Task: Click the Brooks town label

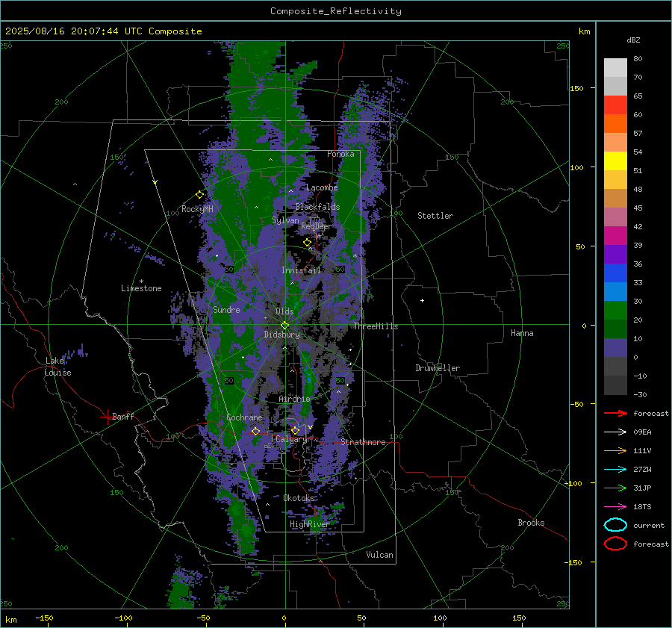Action: coord(531,523)
